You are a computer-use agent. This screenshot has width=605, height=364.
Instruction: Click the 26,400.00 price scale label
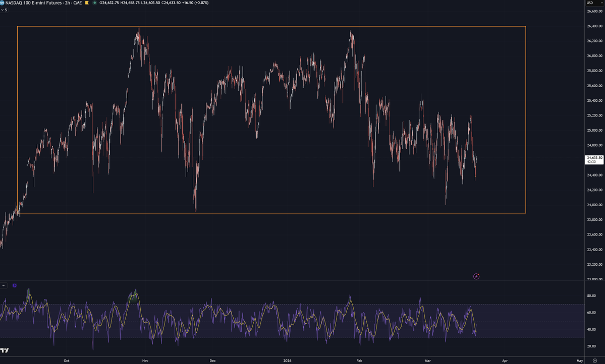coord(594,26)
